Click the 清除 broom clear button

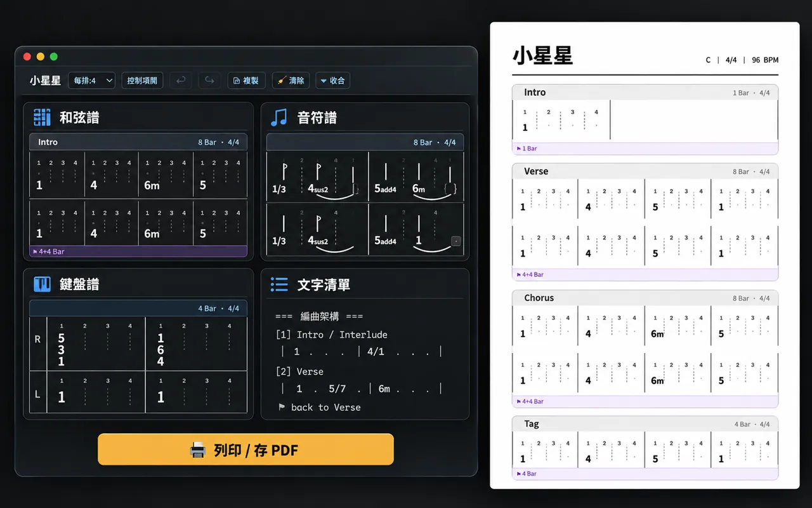291,81
